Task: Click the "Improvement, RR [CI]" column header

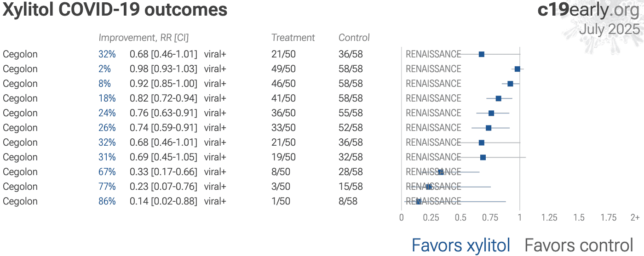Action: 144,38
